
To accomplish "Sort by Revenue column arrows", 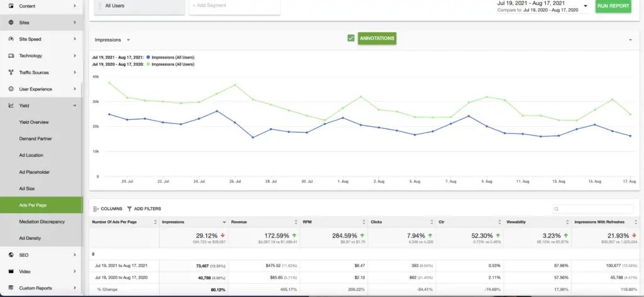I will 296,222.
